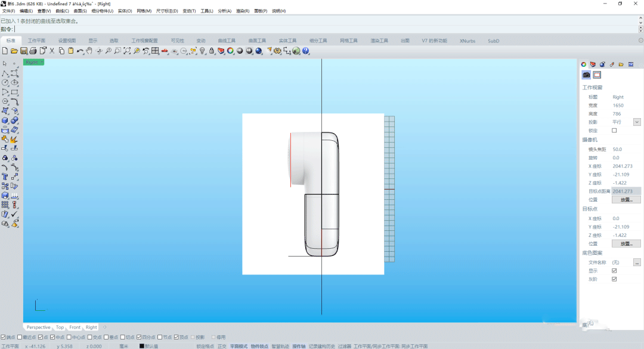Click the Zoom extents icon
The image size is (644, 349).
tap(127, 51)
